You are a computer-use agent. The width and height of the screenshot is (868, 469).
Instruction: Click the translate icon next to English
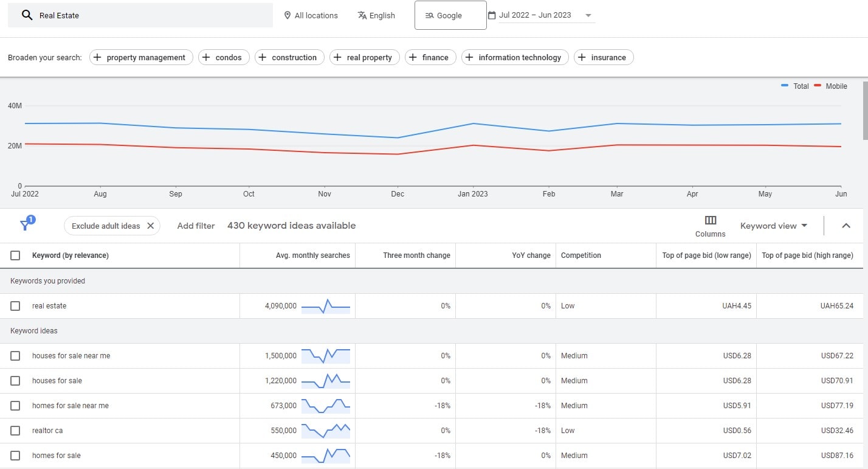point(362,15)
